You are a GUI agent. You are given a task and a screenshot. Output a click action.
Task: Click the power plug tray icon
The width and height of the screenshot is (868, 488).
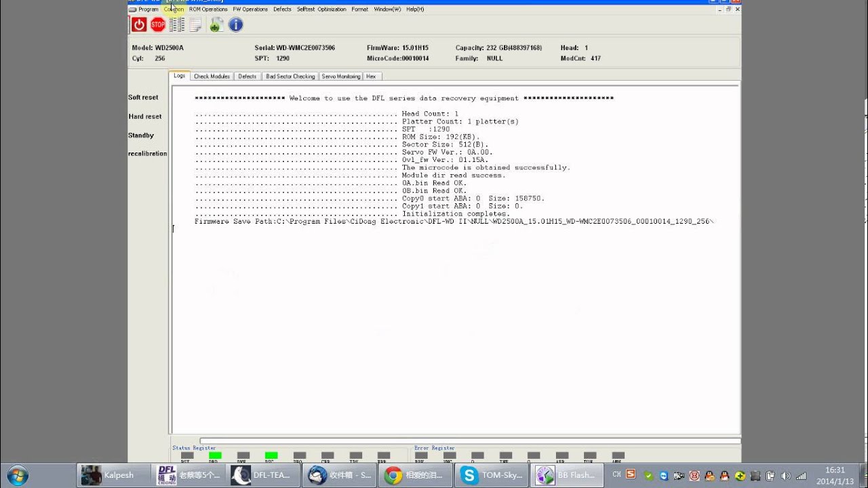pos(771,476)
